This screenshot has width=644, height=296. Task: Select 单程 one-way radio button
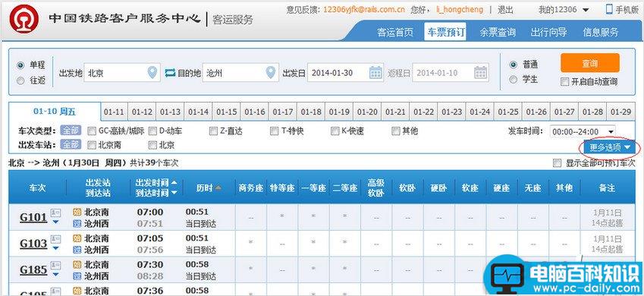click(x=20, y=65)
